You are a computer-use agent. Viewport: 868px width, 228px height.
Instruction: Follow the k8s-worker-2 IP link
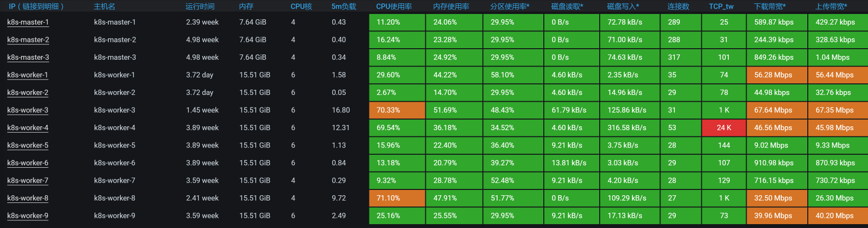pyautogui.click(x=28, y=93)
